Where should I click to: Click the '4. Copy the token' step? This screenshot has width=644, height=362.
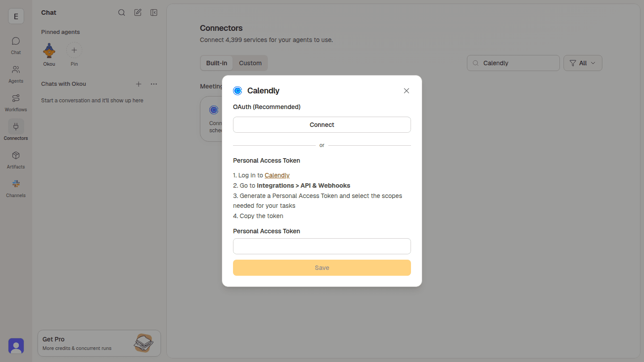[258, 216]
